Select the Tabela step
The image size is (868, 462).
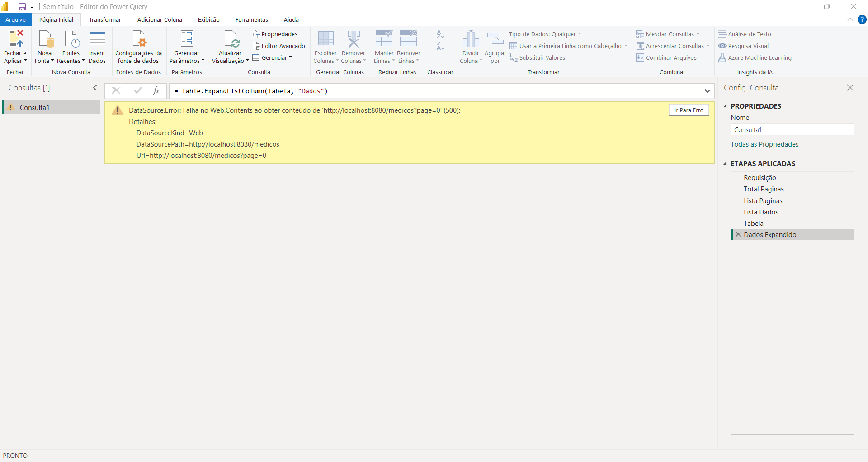click(x=793, y=223)
